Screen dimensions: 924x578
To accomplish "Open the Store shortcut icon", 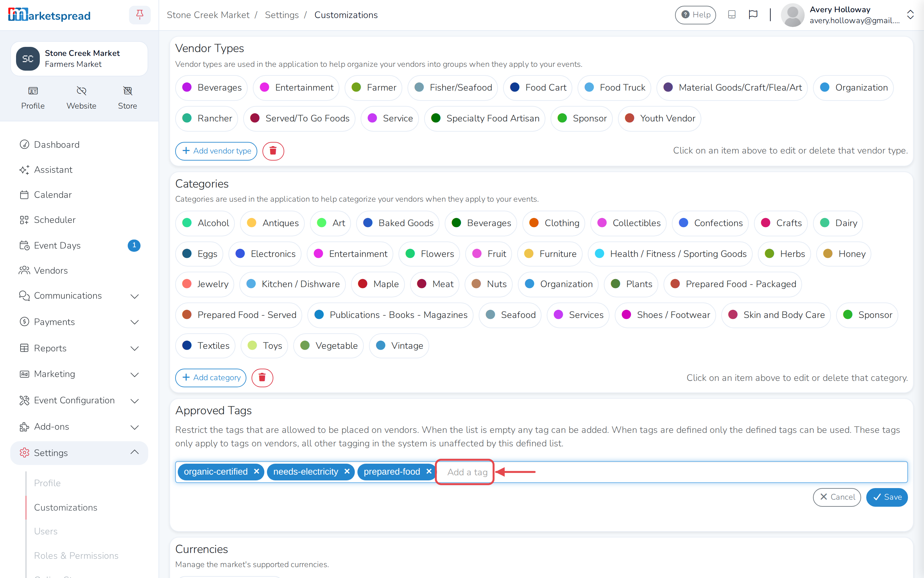I will coord(127,98).
